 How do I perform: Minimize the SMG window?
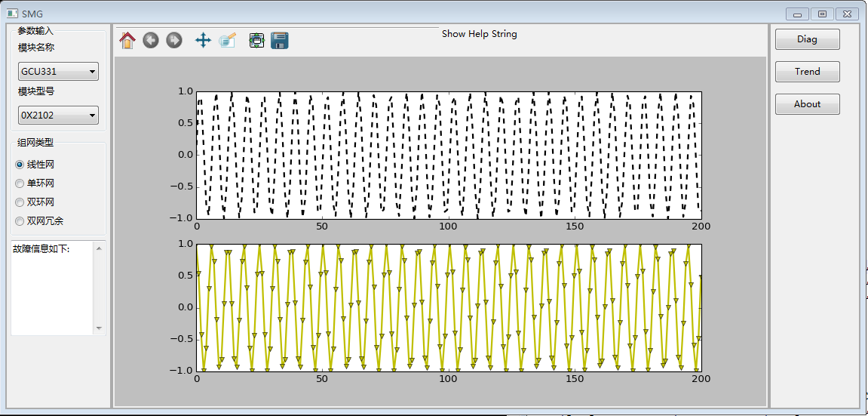798,14
